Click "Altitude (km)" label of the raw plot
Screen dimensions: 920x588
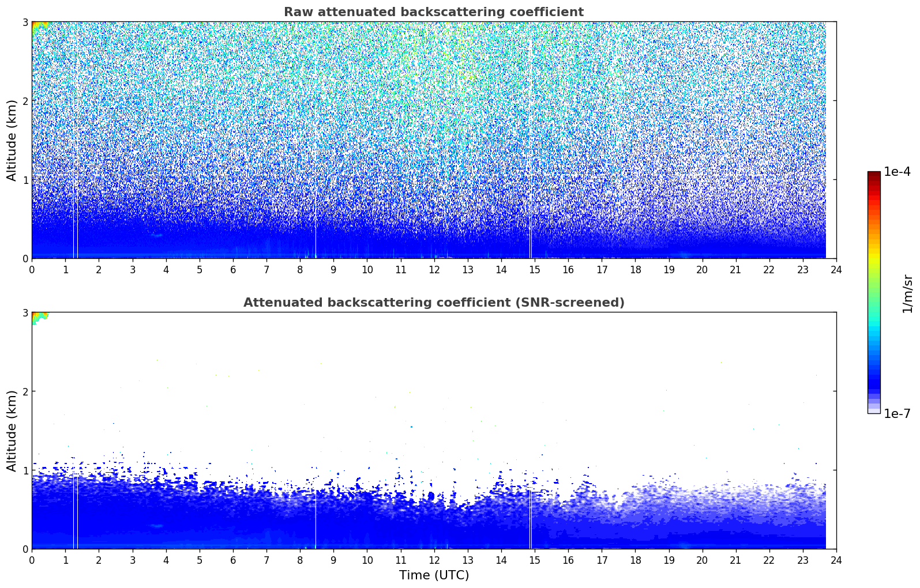pyautogui.click(x=12, y=140)
